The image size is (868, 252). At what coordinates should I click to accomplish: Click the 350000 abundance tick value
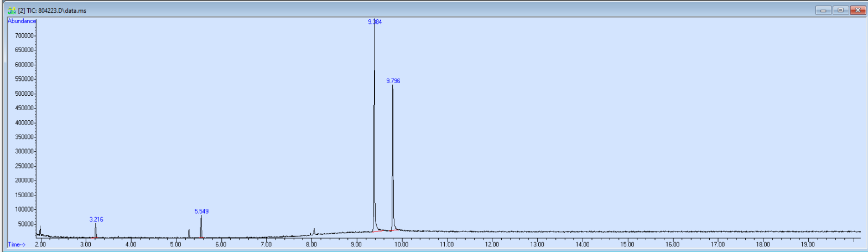tap(24, 137)
